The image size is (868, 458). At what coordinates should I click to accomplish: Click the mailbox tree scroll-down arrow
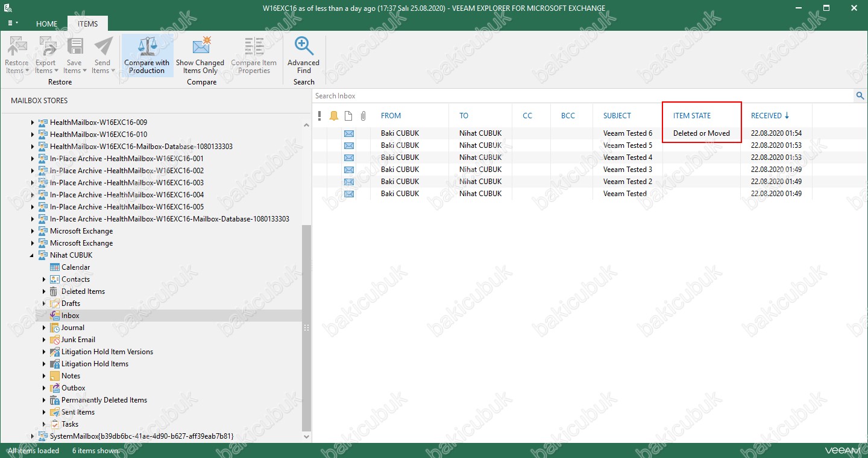(306, 436)
